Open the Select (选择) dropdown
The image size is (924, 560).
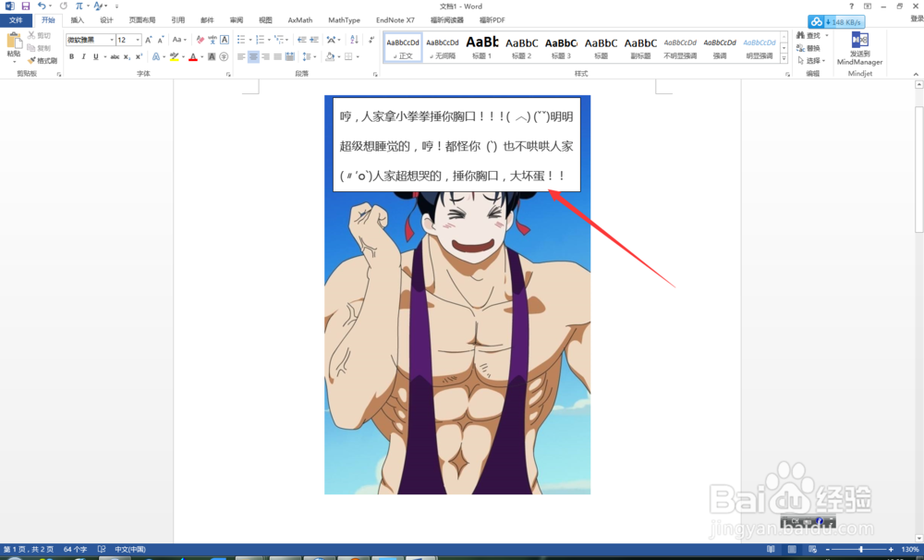pyautogui.click(x=811, y=60)
